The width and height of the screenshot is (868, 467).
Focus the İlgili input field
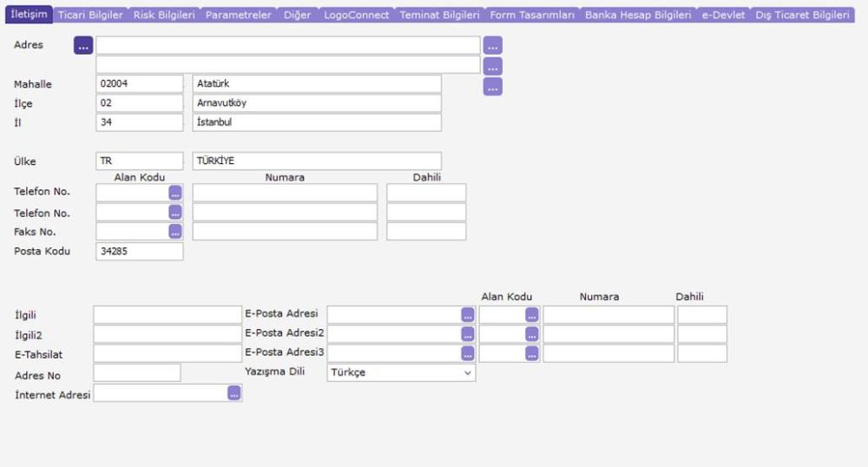coord(168,315)
